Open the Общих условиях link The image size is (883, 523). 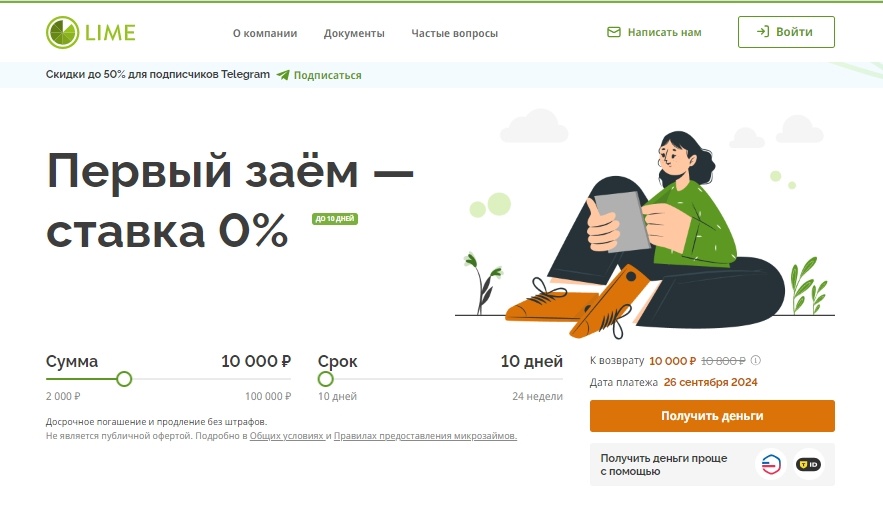(x=287, y=436)
